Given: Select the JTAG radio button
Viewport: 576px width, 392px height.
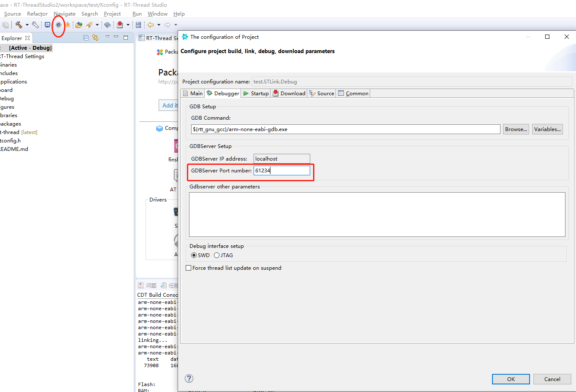Looking at the screenshot, I should 216,255.
